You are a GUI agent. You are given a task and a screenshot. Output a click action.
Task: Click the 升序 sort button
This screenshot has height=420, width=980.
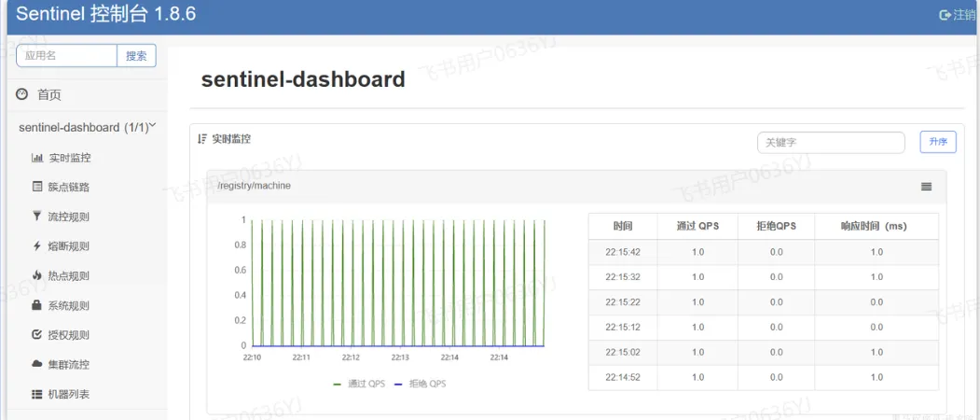click(x=938, y=142)
